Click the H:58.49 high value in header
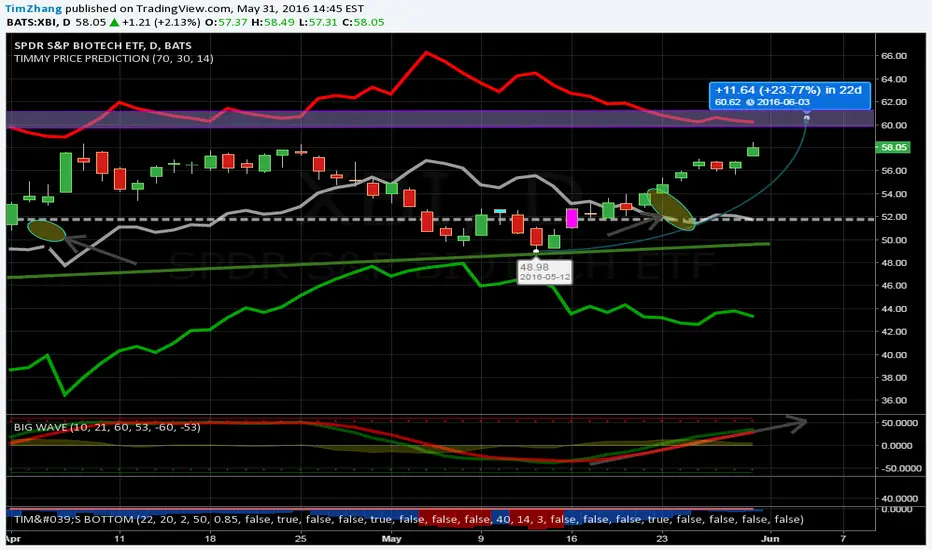Screen dimensions: 932x550 (273, 22)
